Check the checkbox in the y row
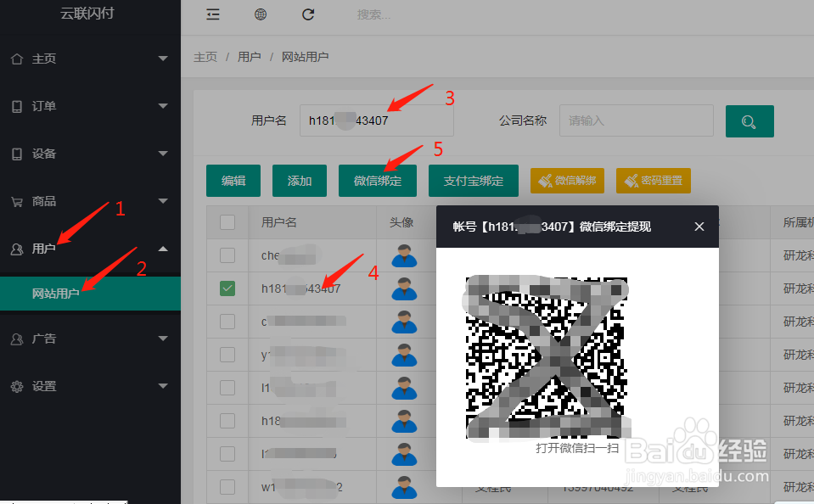The width and height of the screenshot is (814, 504). (227, 355)
